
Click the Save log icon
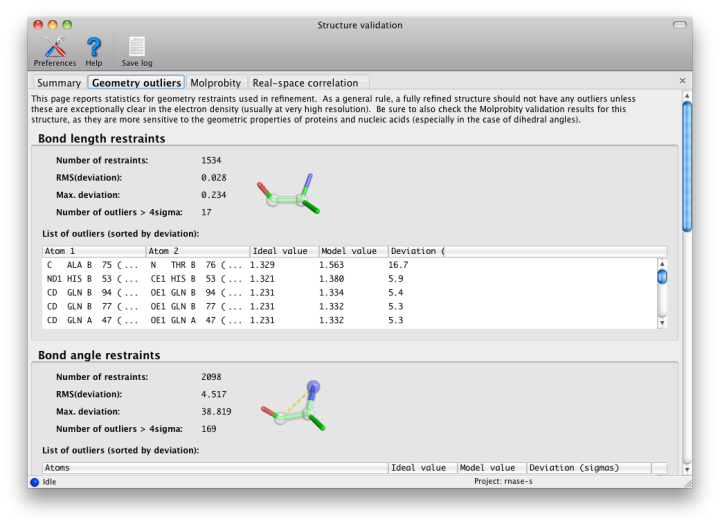(x=137, y=48)
